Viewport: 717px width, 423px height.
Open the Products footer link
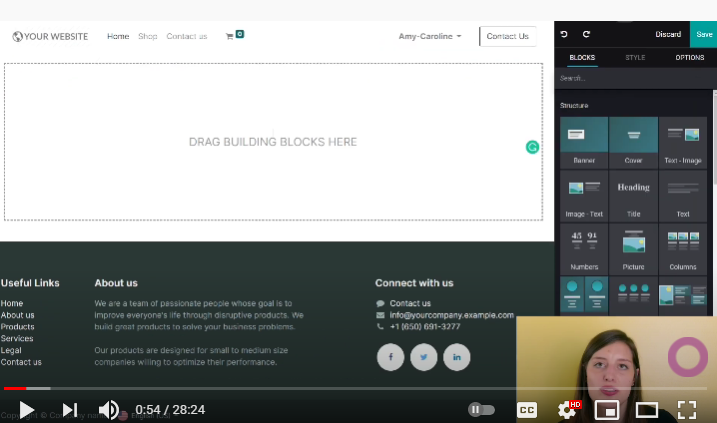[17, 327]
